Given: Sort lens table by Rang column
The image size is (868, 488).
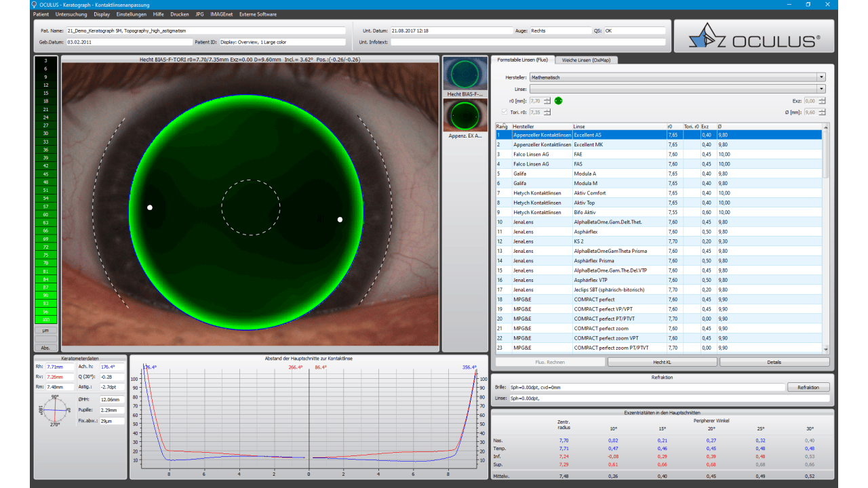Looking at the screenshot, I should click(503, 126).
